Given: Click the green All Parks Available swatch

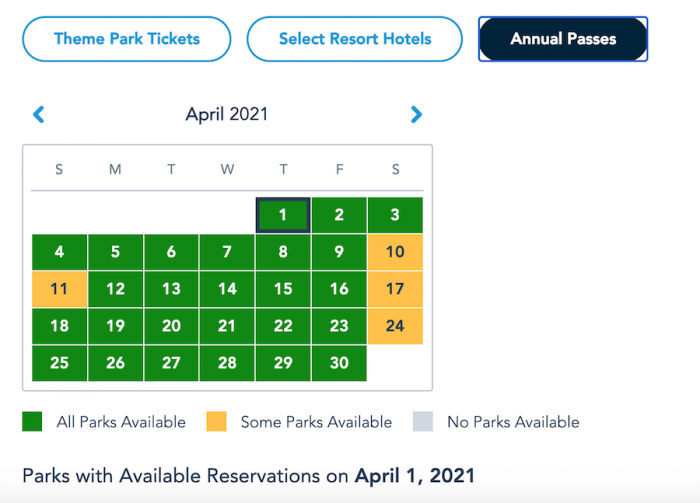Looking at the screenshot, I should coord(32,422).
